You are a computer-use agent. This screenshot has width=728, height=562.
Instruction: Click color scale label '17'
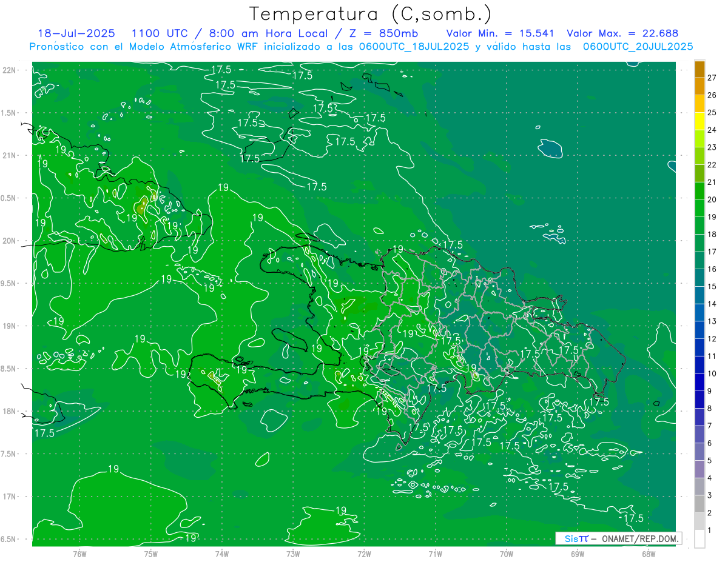click(x=712, y=252)
